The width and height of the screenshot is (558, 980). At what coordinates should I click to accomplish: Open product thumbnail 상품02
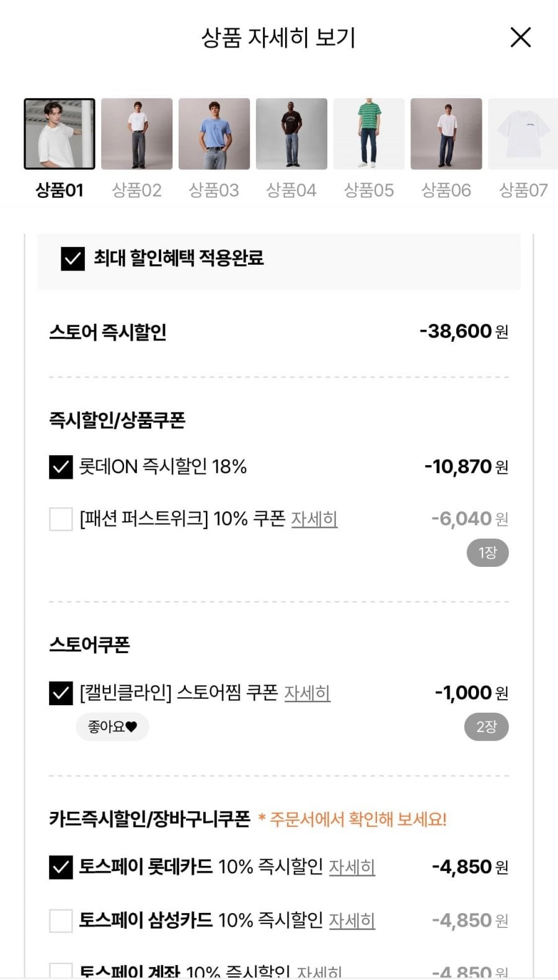click(x=137, y=134)
